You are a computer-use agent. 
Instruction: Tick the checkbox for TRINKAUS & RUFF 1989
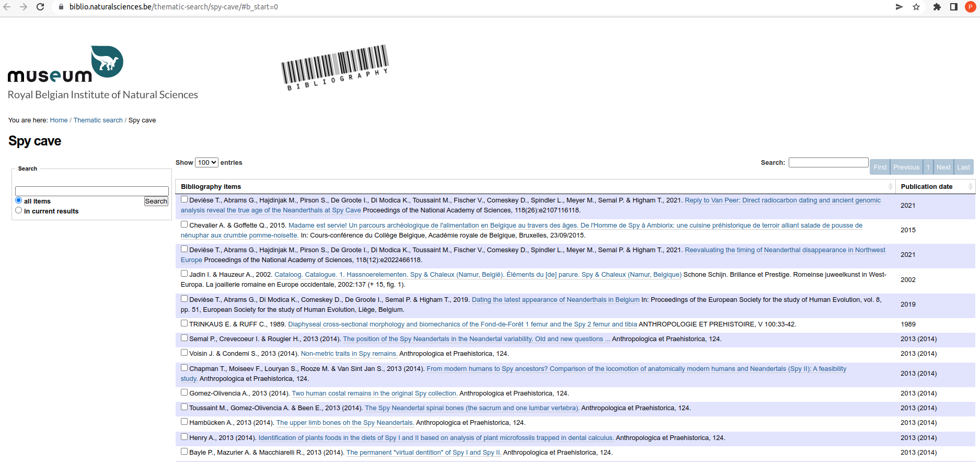click(185, 323)
